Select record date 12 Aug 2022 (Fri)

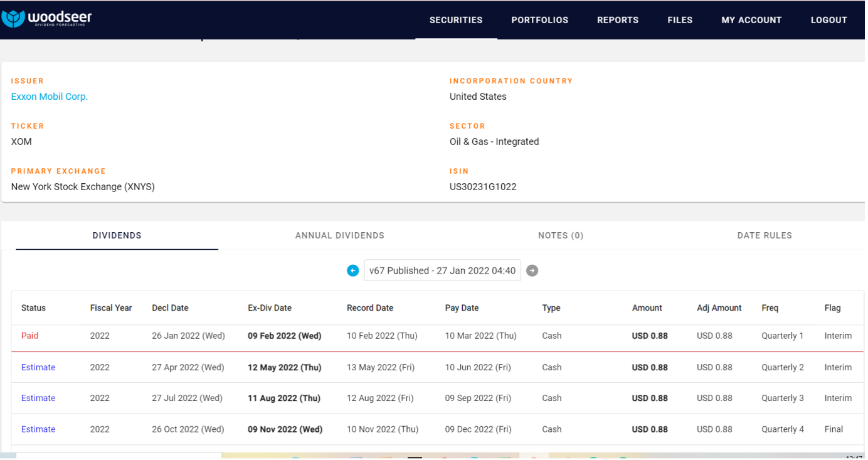381,398
